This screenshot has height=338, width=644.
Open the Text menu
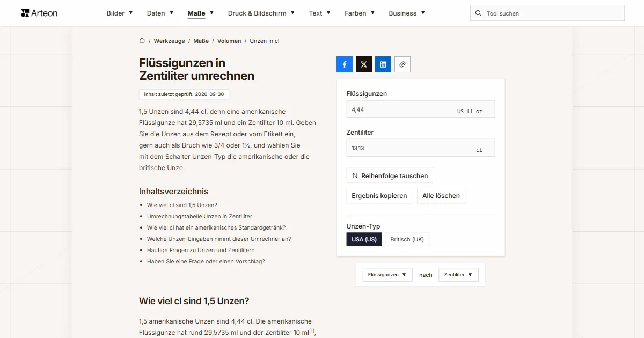pyautogui.click(x=320, y=13)
